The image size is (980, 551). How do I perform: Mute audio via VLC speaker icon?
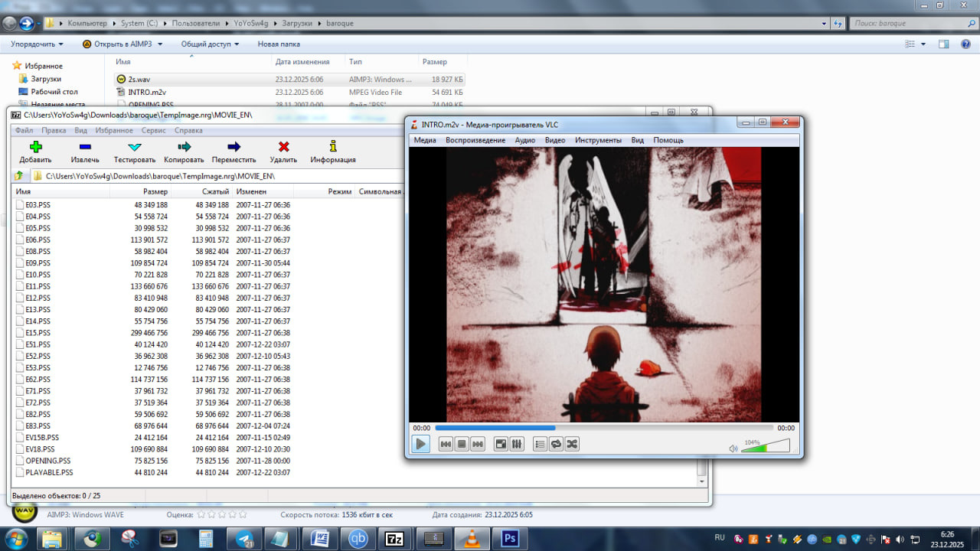733,448
